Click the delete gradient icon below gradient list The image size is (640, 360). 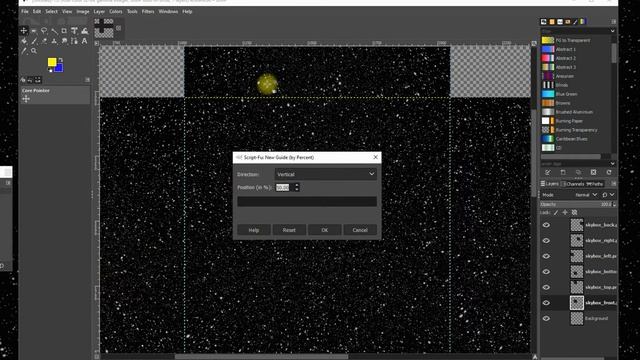(593, 172)
